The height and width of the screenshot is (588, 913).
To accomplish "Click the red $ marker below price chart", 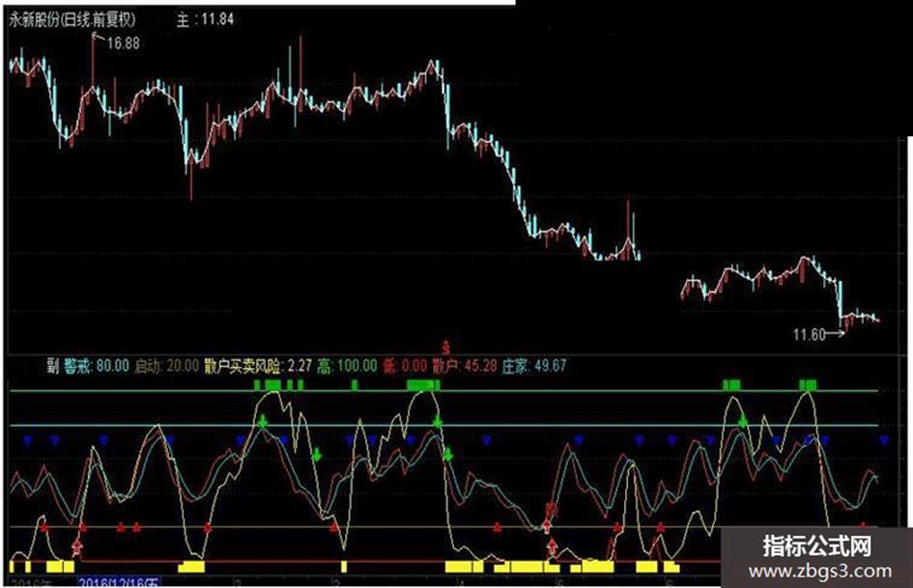I will (446, 348).
